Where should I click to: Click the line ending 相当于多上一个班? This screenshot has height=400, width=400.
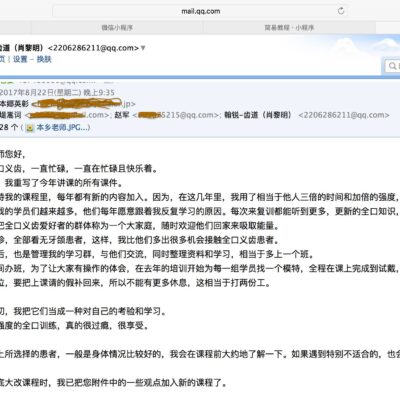coord(157,254)
